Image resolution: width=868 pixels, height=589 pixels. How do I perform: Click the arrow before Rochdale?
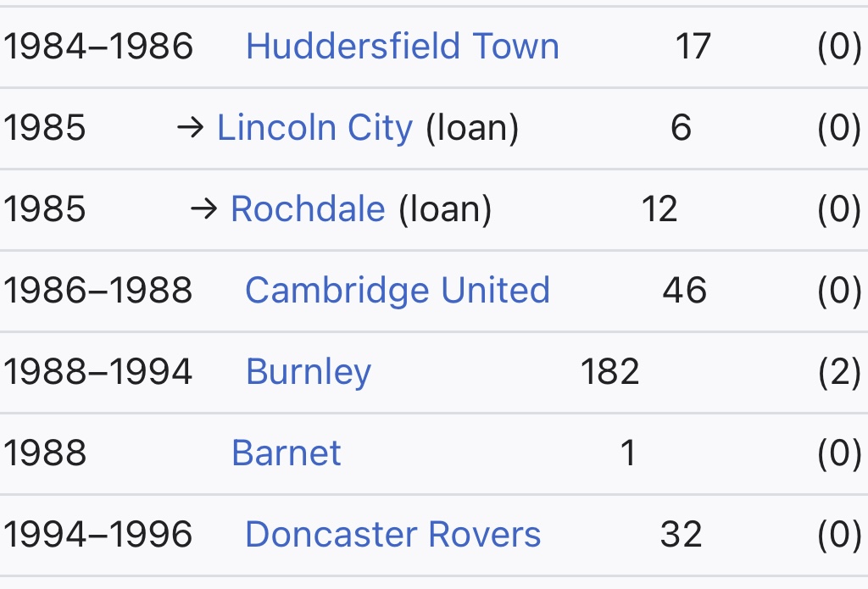204,209
